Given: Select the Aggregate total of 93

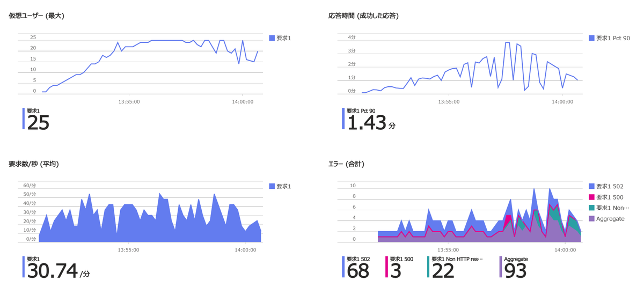Looking at the screenshot, I should pyautogui.click(x=515, y=271).
